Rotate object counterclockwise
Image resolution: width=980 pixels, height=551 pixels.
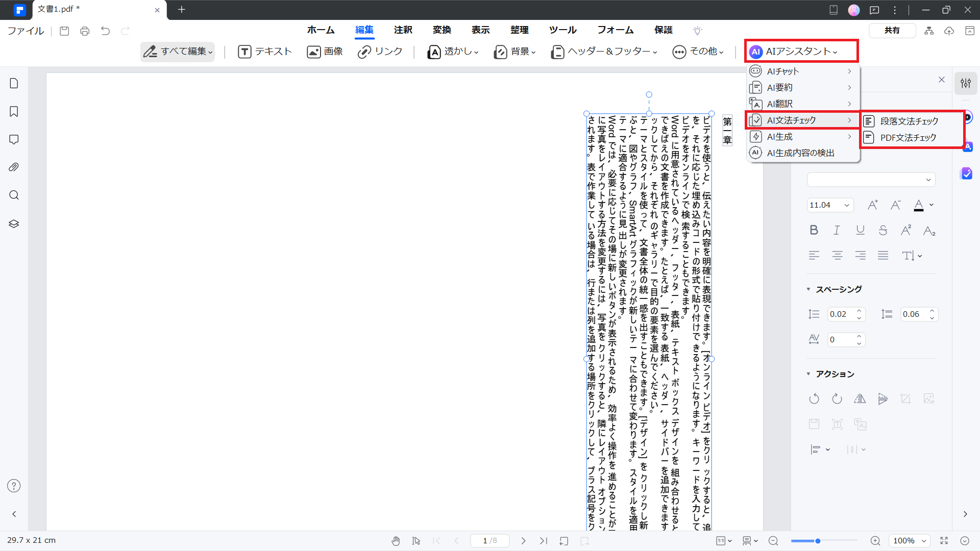coord(814,399)
